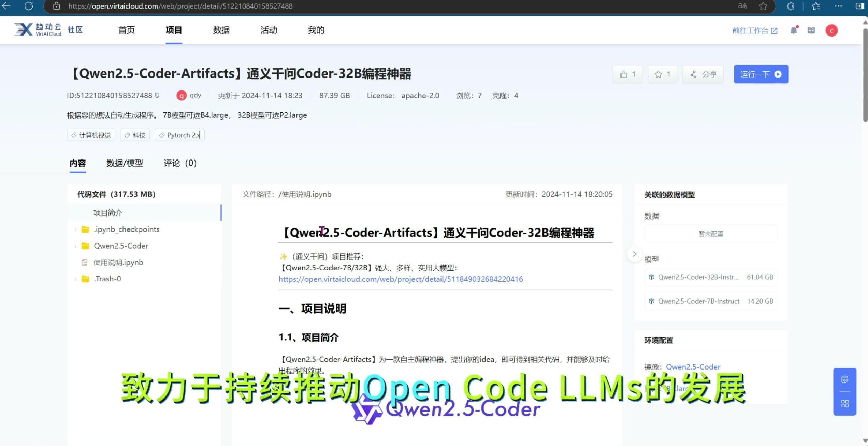Expand the Qwen2.5-Coder folder
Image resolution: width=868 pixels, height=446 pixels.
click(76, 246)
